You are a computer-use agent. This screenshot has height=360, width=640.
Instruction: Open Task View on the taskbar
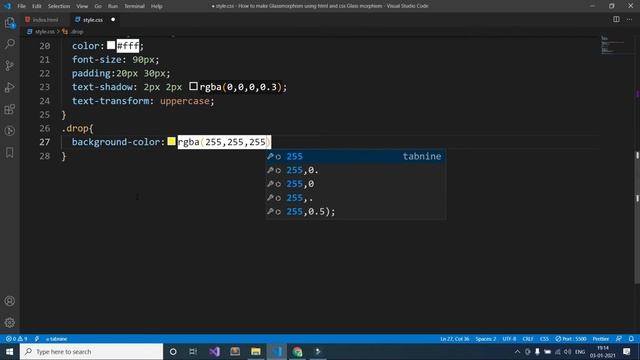pos(193,351)
